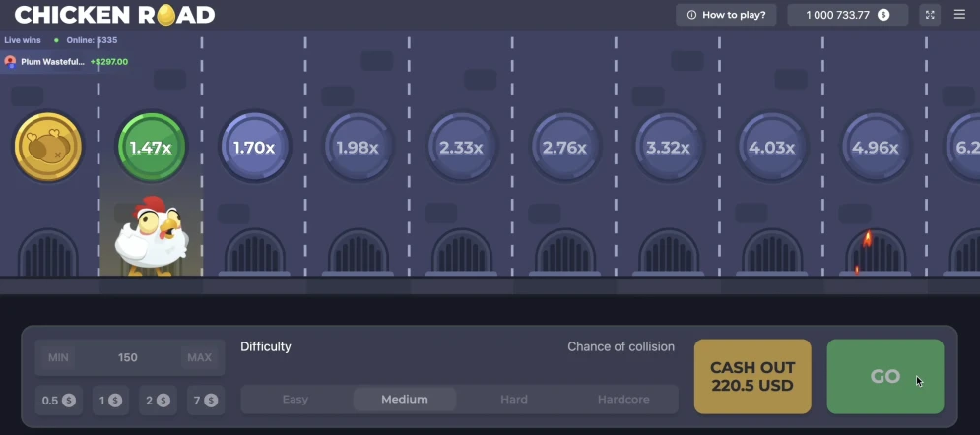
Task: Toggle fullscreen mode icon
Action: 930,15
